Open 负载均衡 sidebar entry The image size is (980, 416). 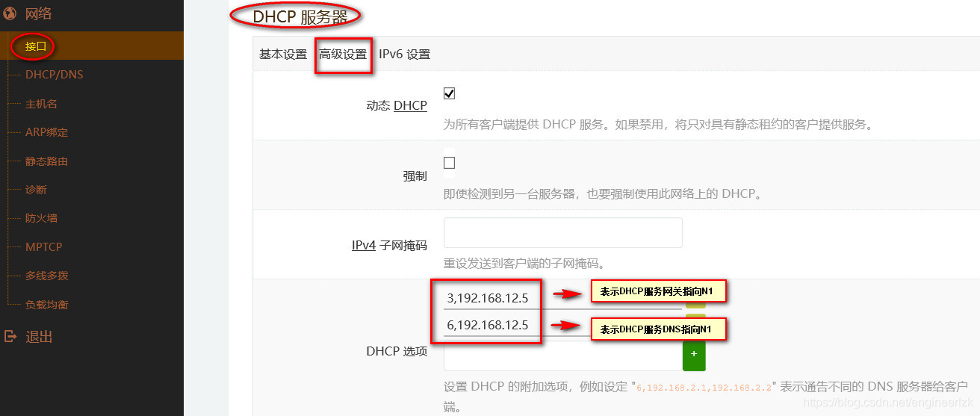46,305
